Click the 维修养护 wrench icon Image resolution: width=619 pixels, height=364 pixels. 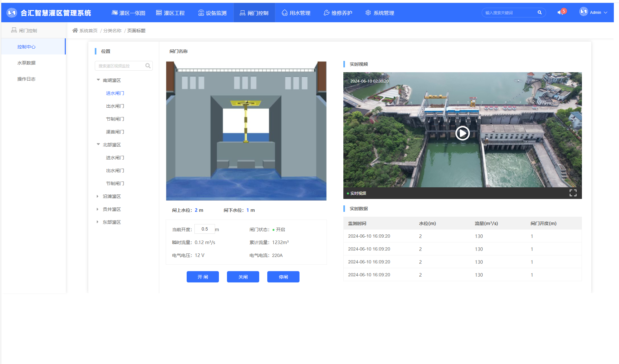(x=326, y=13)
